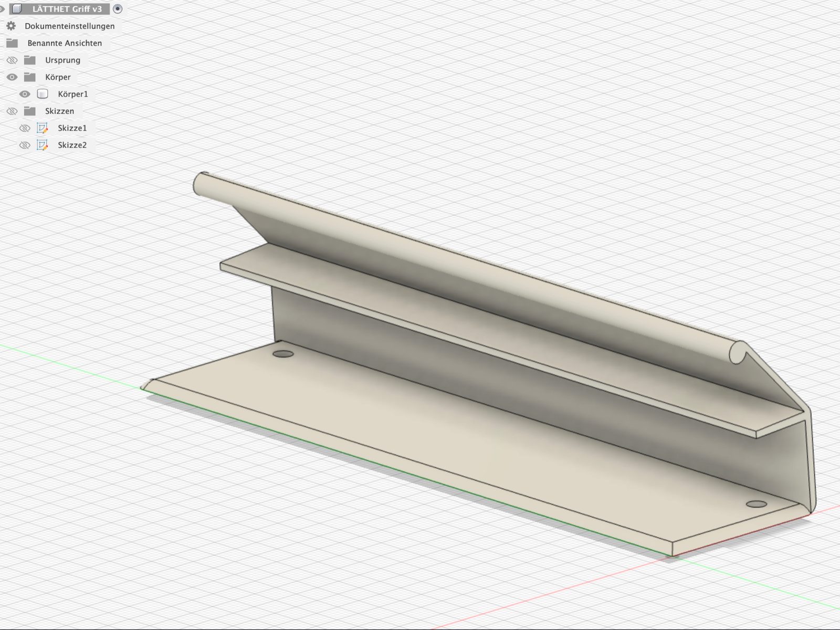Click the Ursprung folder icon
Viewport: 840px width, 630px height.
coord(30,60)
